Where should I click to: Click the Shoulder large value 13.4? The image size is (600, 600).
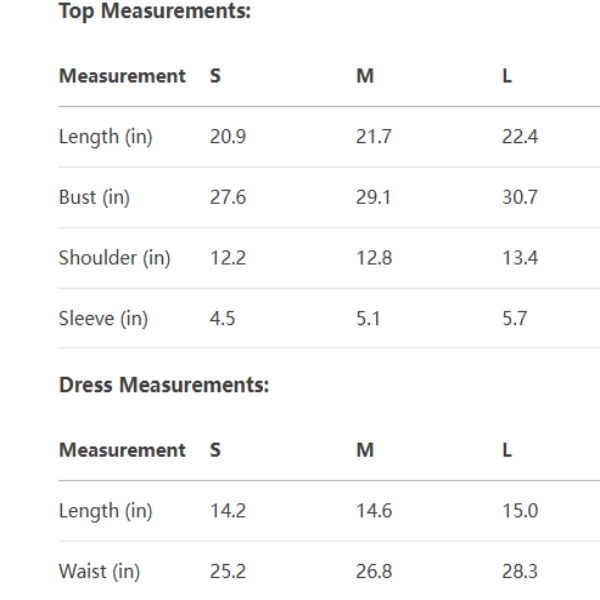click(x=519, y=259)
